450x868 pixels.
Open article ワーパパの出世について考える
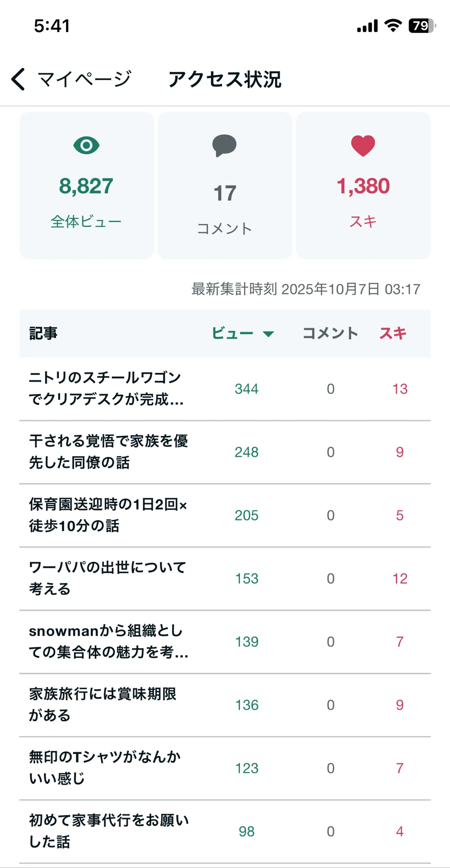click(x=225, y=579)
